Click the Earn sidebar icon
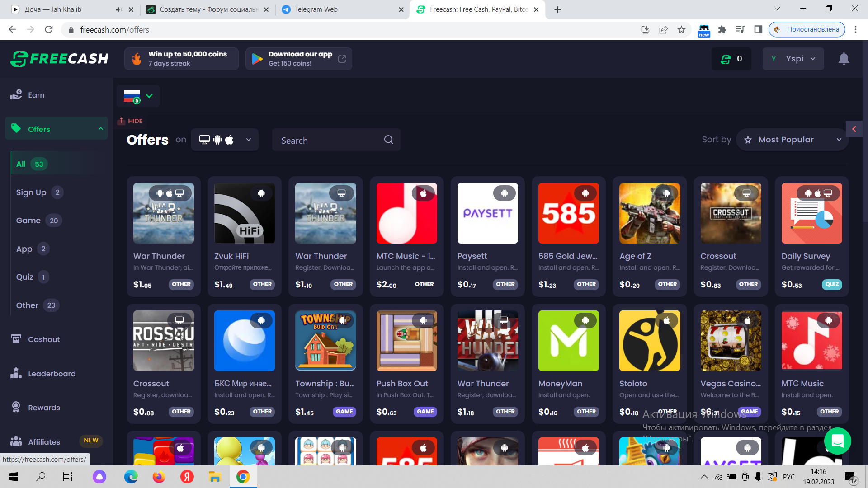Viewport: 868px width, 488px height. point(16,94)
